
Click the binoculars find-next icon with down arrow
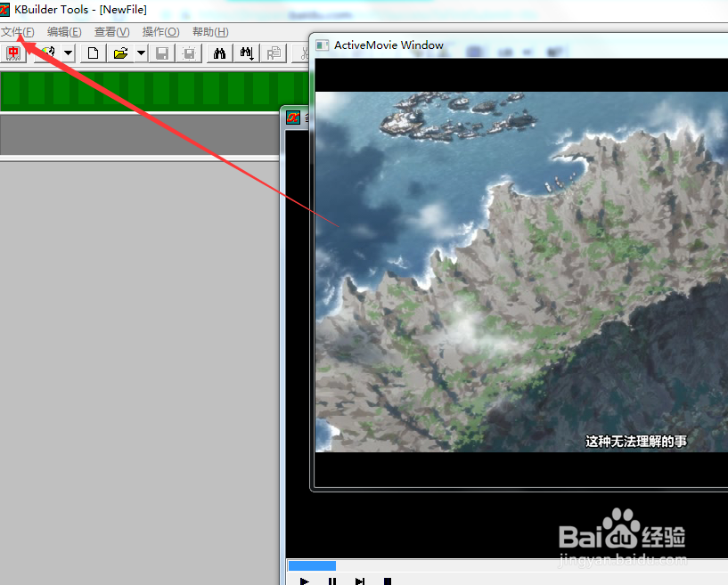pos(247,53)
